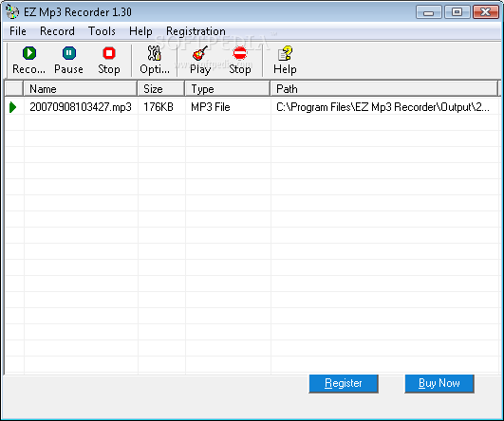Click the MP3 File type cell
This screenshot has height=421, width=504.
coord(210,107)
